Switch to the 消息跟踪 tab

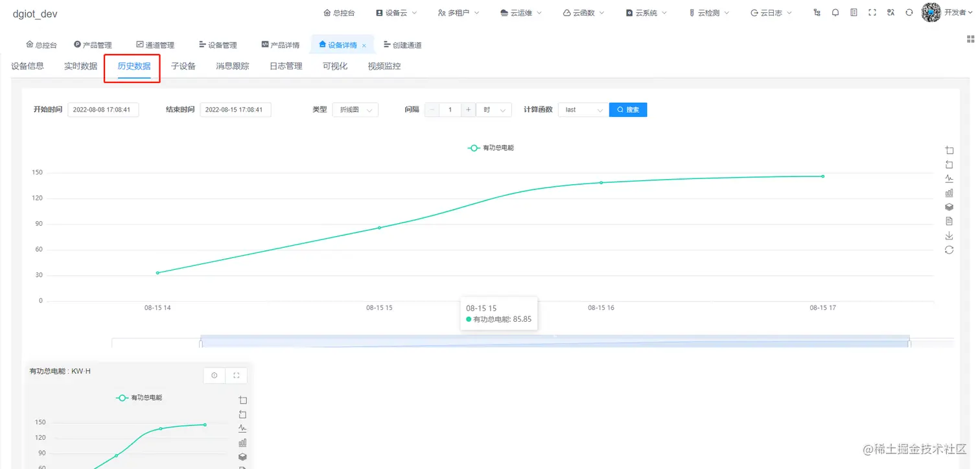(233, 66)
